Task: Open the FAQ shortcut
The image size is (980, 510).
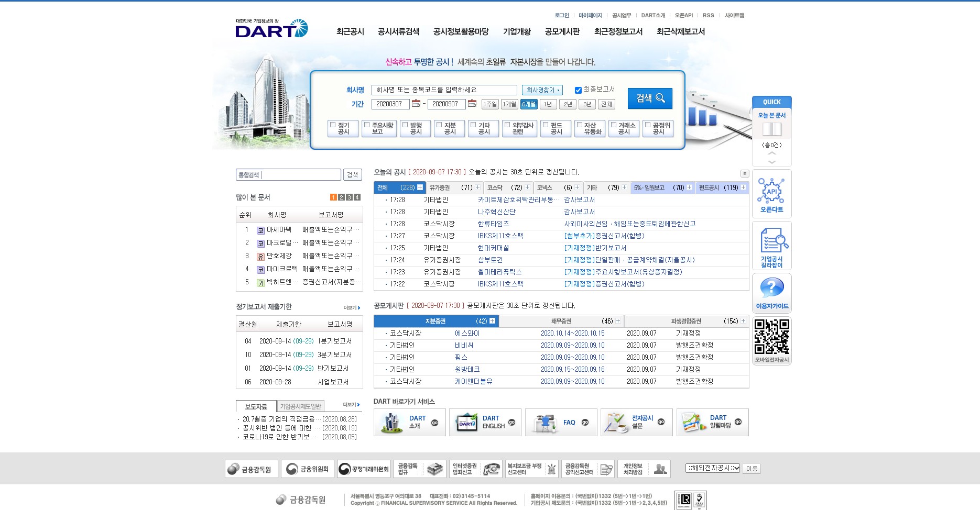Action: coord(561,422)
